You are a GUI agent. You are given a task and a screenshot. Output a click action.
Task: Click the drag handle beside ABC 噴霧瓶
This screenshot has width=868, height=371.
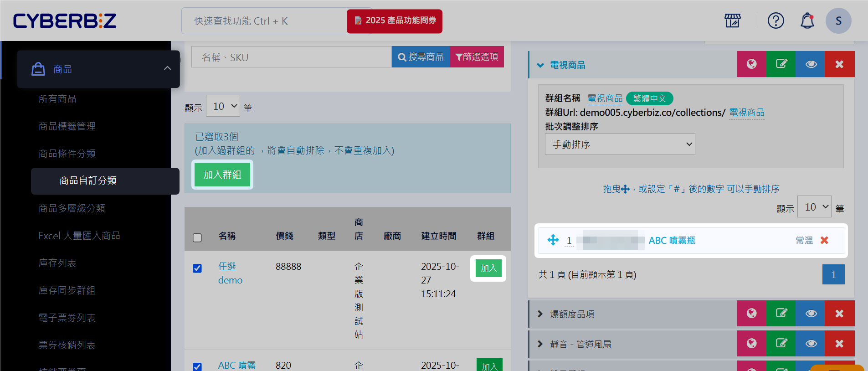(553, 240)
